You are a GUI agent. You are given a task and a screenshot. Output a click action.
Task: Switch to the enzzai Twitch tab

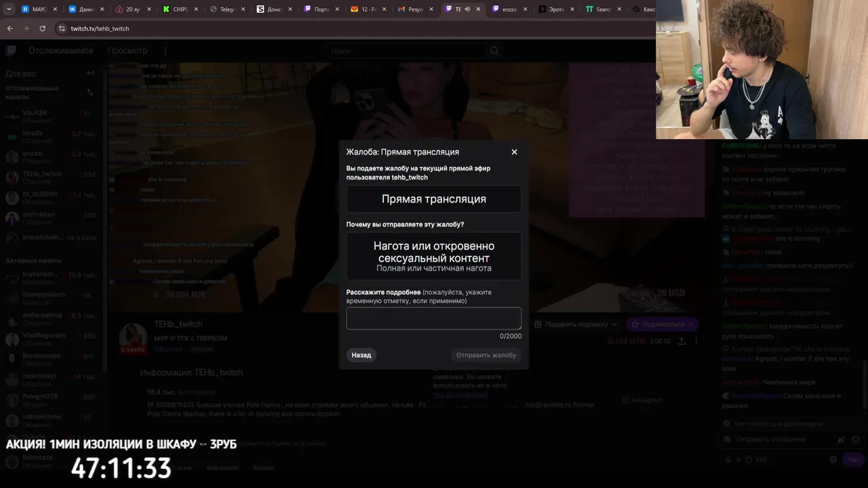[509, 9]
